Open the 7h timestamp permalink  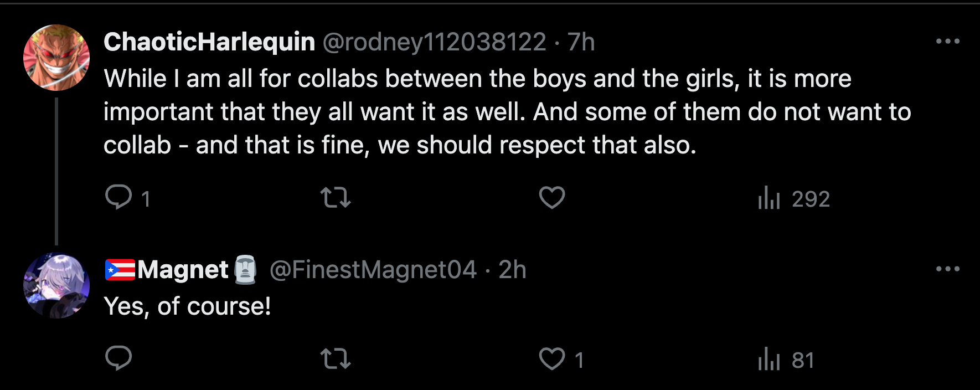click(x=581, y=42)
